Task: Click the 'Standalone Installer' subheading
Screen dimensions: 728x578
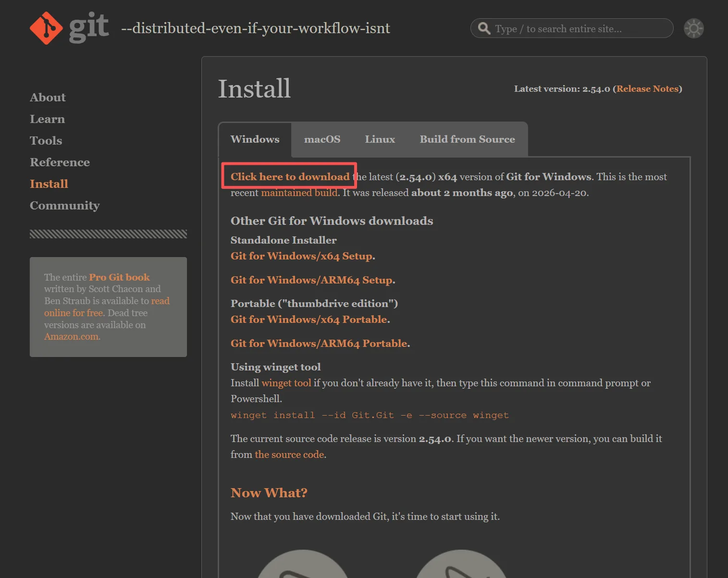Action: 284,240
